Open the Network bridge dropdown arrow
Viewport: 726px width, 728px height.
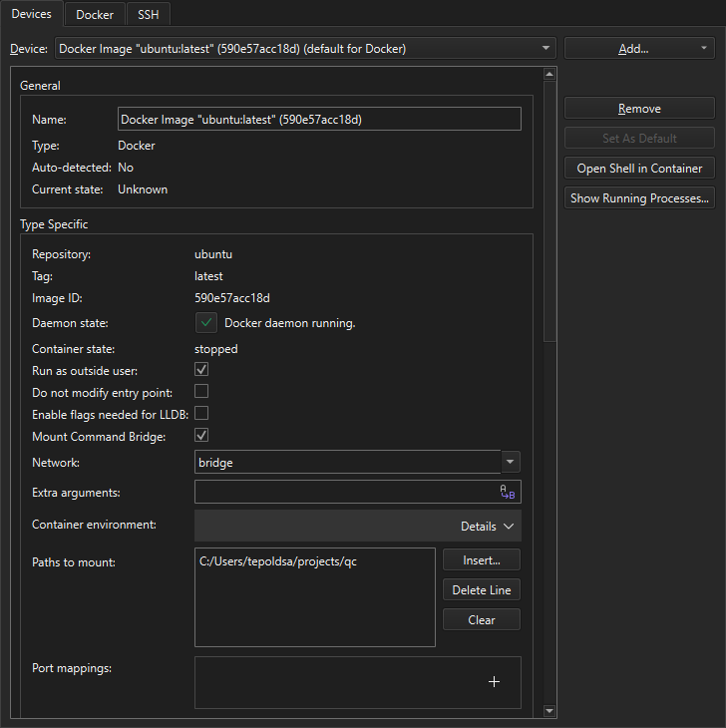pos(511,462)
